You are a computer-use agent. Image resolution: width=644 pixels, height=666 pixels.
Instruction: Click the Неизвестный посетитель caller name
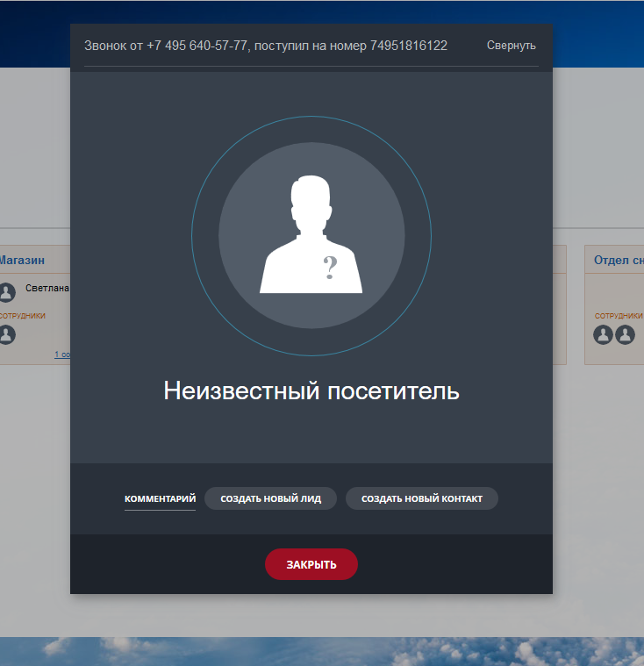311,391
